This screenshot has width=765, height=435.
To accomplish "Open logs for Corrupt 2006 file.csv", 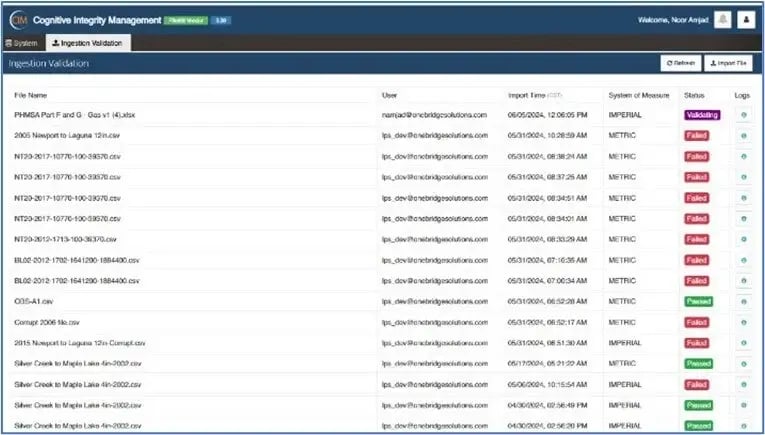I will tap(743, 322).
